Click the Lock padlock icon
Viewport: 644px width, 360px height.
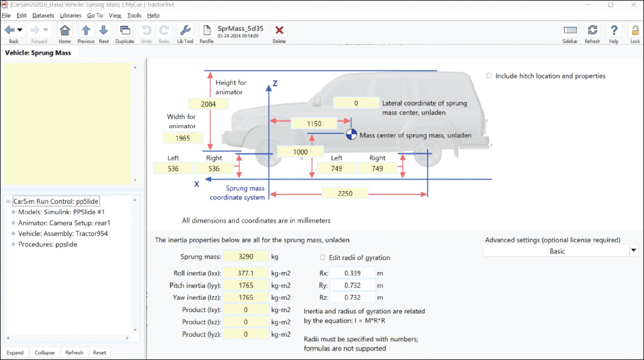coord(635,30)
